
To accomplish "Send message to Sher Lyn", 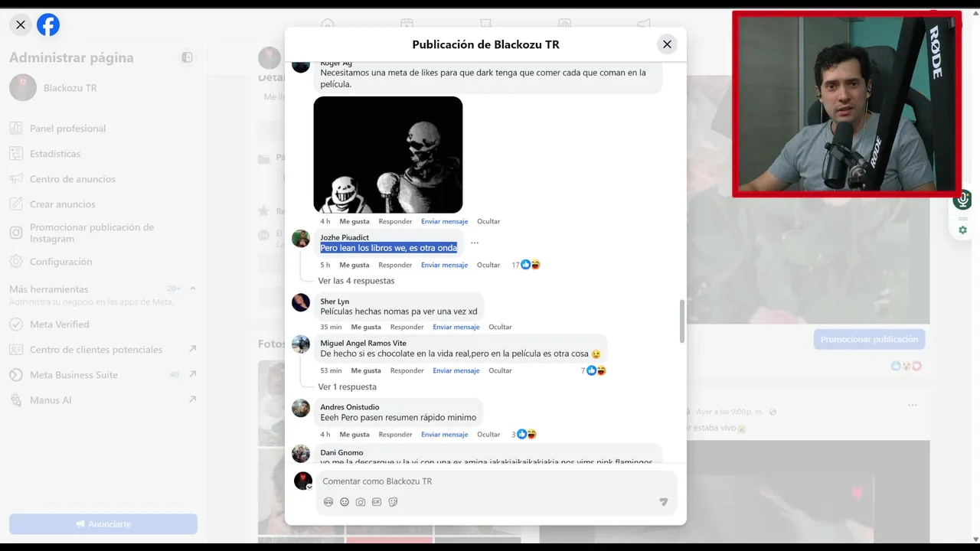I will click(456, 327).
